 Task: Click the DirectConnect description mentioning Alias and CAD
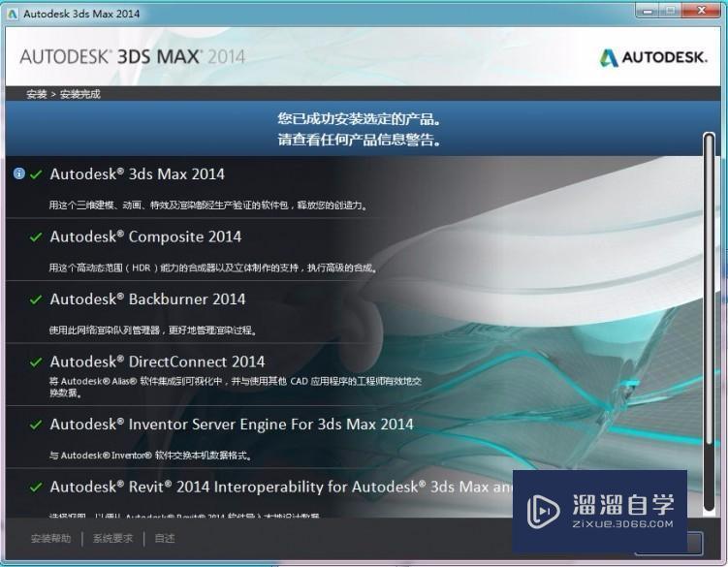236,387
